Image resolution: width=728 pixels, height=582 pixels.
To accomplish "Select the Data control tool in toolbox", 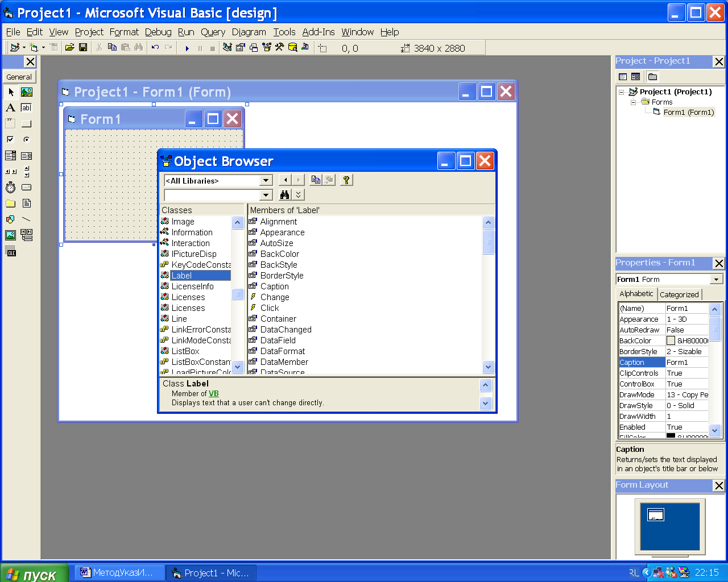I will point(27,235).
